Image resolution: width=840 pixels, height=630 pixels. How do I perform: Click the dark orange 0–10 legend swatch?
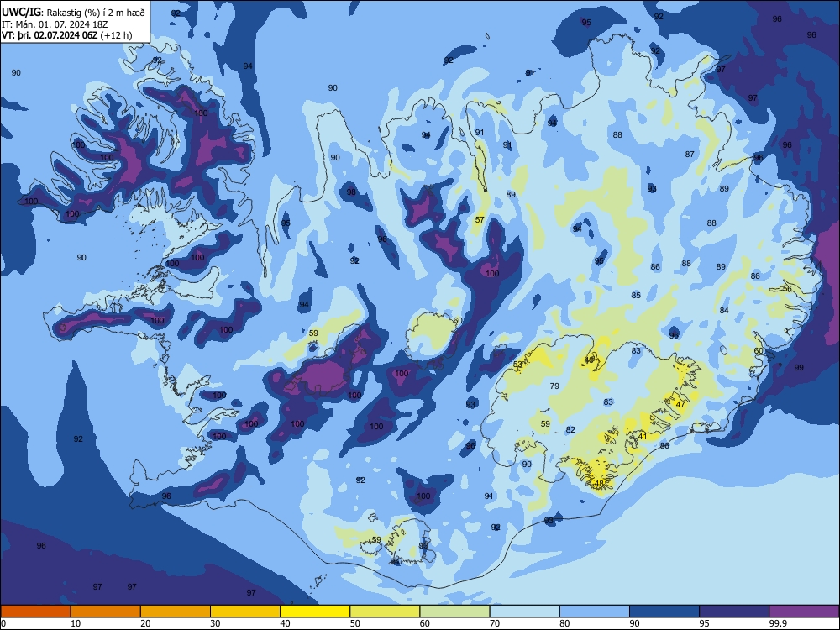[x=35, y=612]
